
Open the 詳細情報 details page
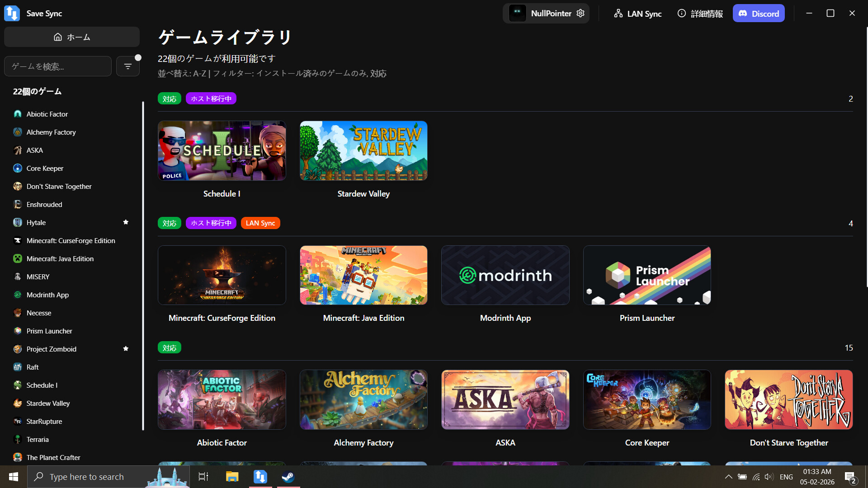click(x=700, y=14)
